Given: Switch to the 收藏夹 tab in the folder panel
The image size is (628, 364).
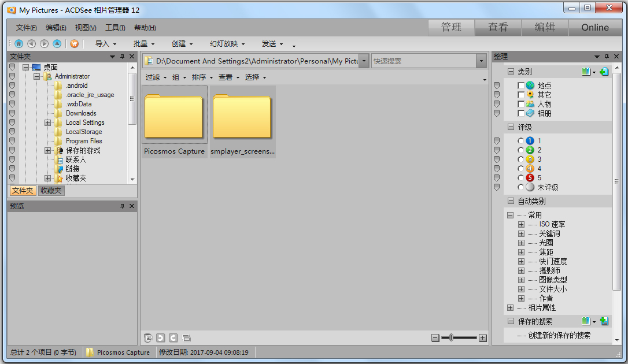Looking at the screenshot, I should (51, 191).
